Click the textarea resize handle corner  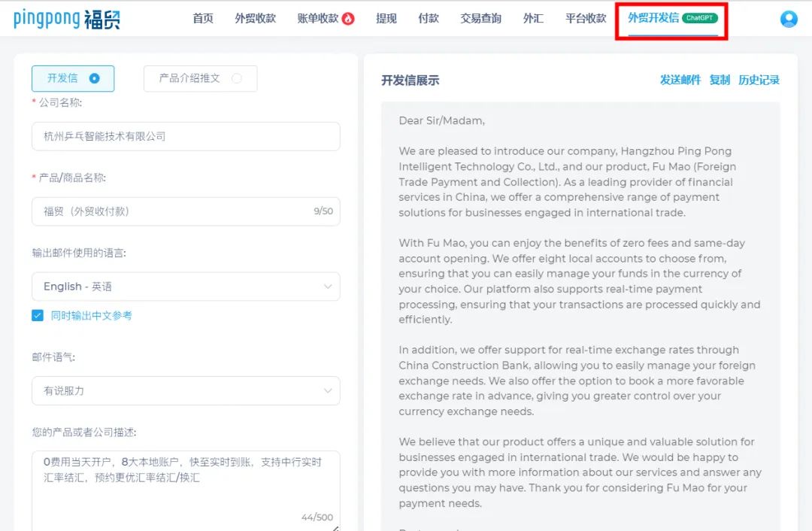click(335, 528)
